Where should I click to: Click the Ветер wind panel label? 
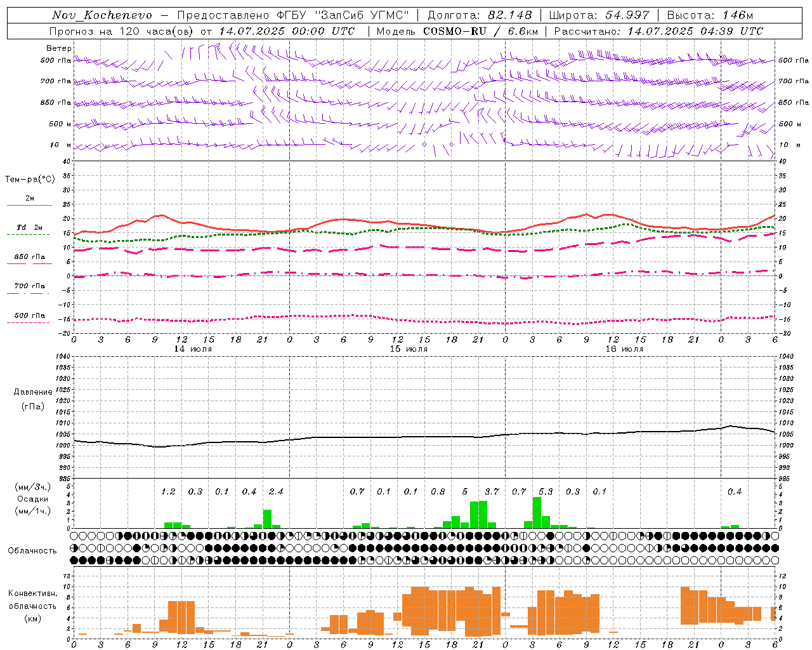click(x=59, y=48)
